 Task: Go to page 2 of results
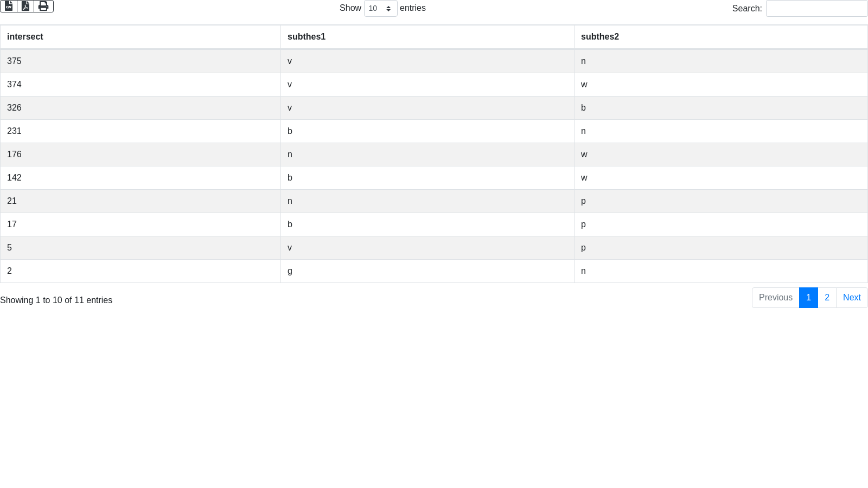coord(827,298)
